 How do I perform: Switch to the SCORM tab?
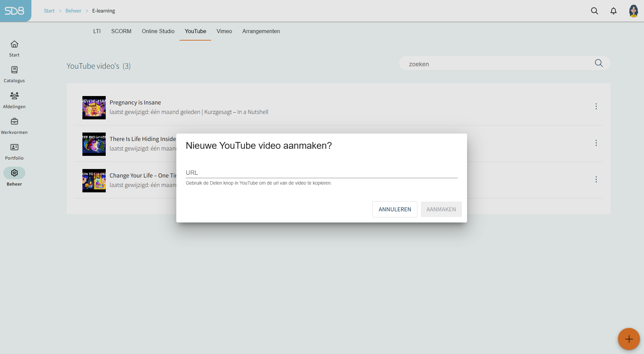point(121,31)
